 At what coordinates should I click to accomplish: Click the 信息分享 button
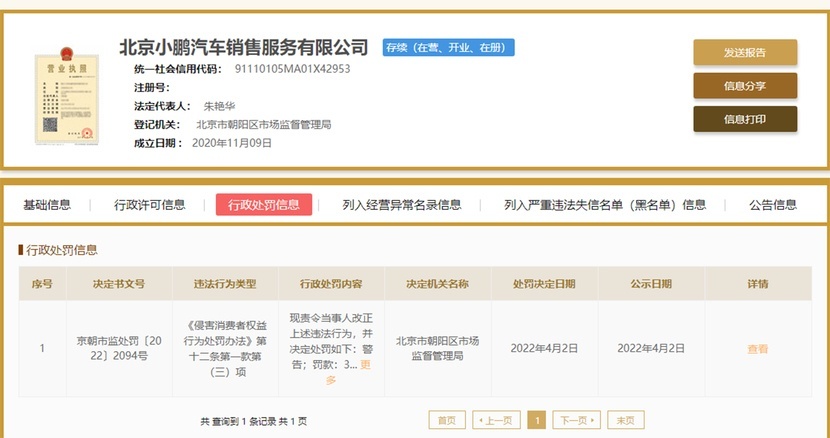(745, 86)
